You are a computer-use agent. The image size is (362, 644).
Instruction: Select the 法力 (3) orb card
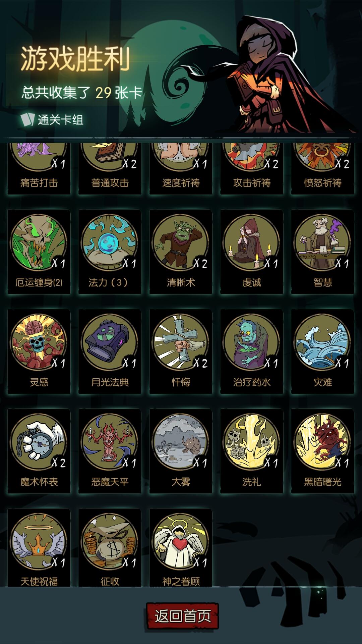110,252
